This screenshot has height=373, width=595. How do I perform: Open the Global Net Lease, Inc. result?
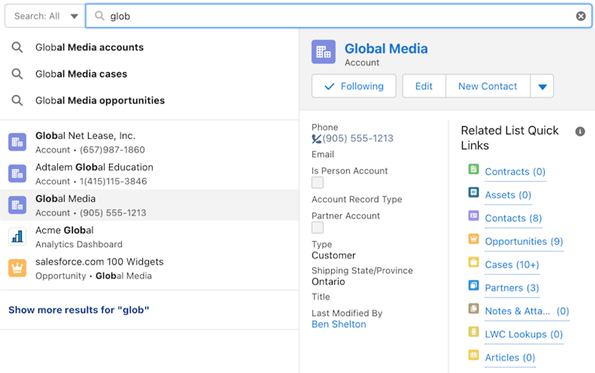(149, 142)
